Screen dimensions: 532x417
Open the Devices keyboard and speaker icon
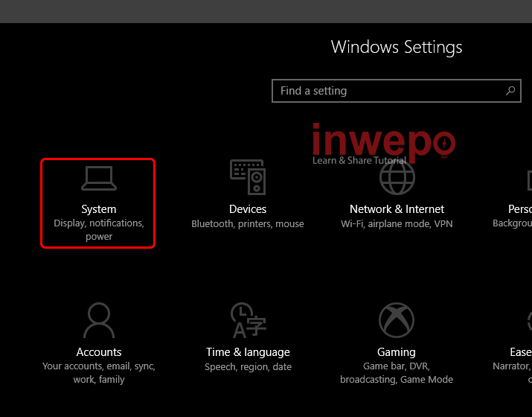point(248,177)
